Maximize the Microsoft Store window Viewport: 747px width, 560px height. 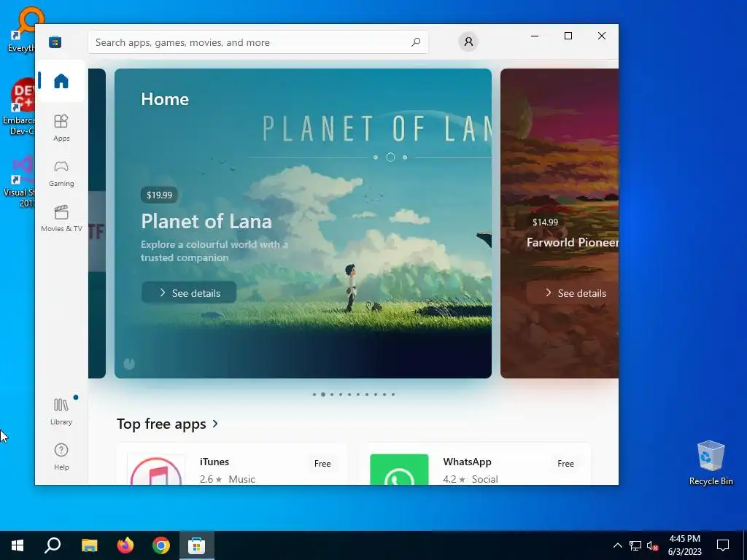click(568, 36)
